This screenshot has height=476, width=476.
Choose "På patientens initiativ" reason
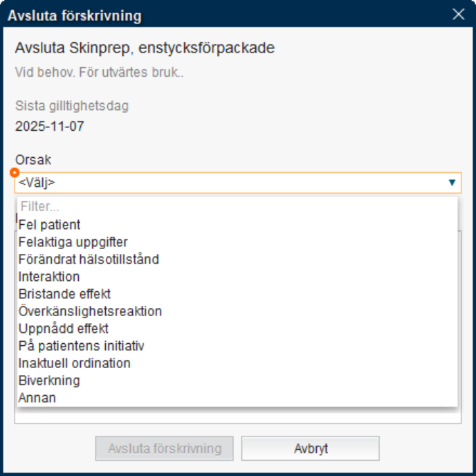point(82,346)
